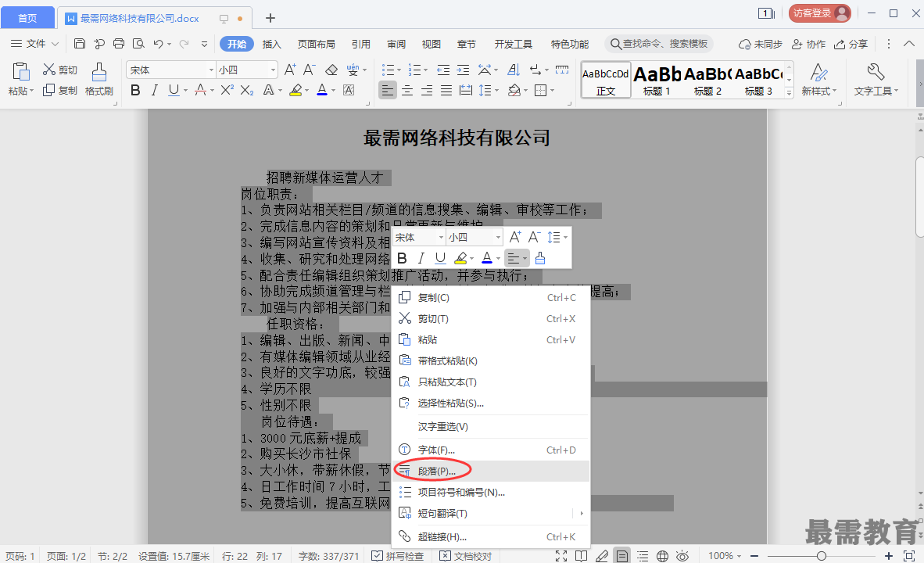Click the Distributed alignment icon
Viewport: 924px width, 563px height.
[x=466, y=90]
